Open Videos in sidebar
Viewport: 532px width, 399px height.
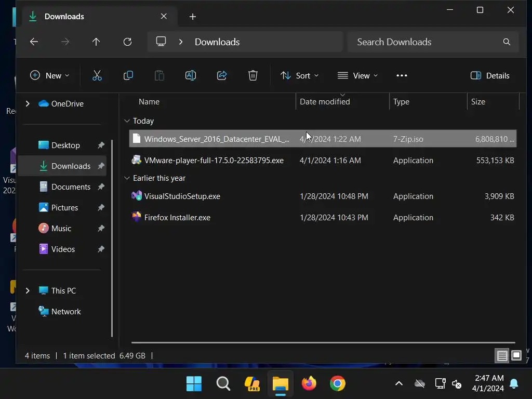(x=63, y=249)
